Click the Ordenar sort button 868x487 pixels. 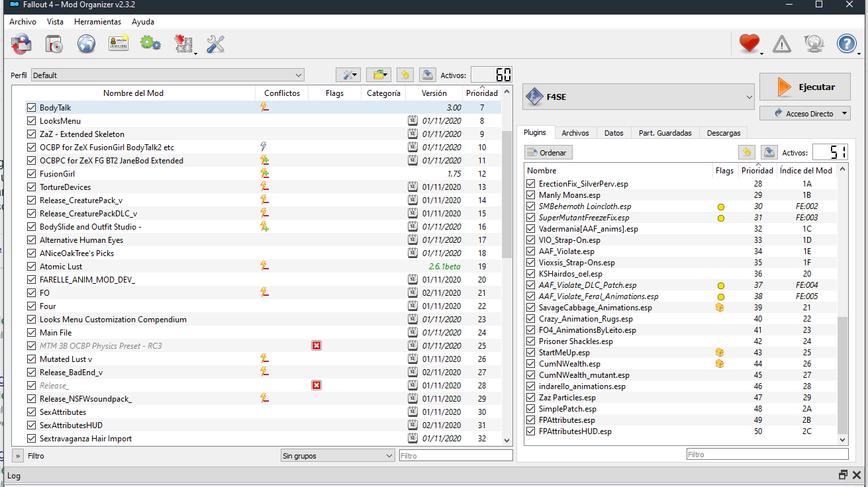click(548, 152)
